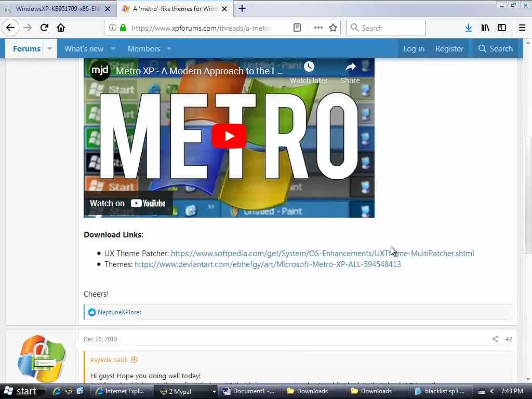
Task: Expand the What's new dropdown arrow
Action: point(113,49)
